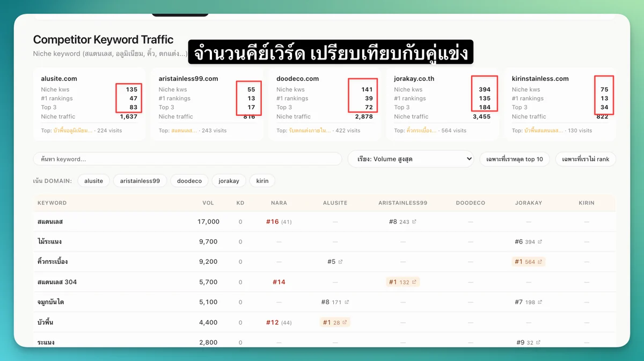Focus the ค้นหา keyword search field

[x=187, y=159]
